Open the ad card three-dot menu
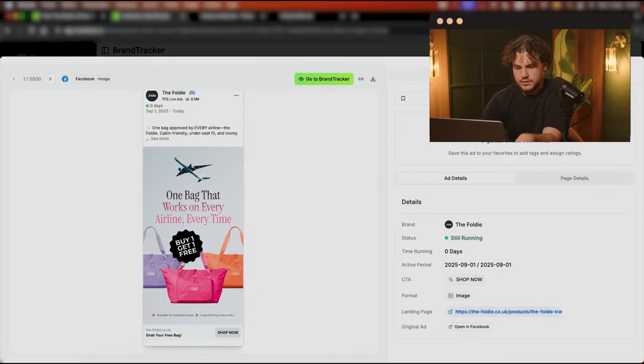The height and width of the screenshot is (364, 644). (x=236, y=96)
